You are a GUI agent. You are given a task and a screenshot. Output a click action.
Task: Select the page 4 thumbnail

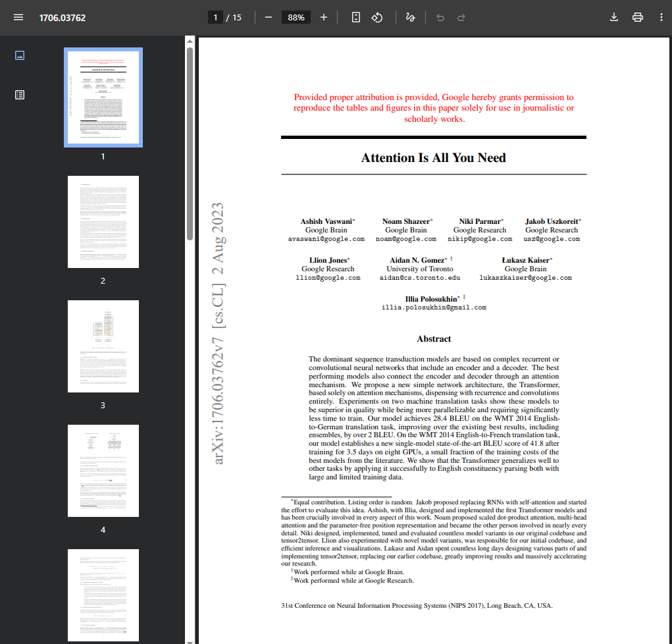point(103,471)
